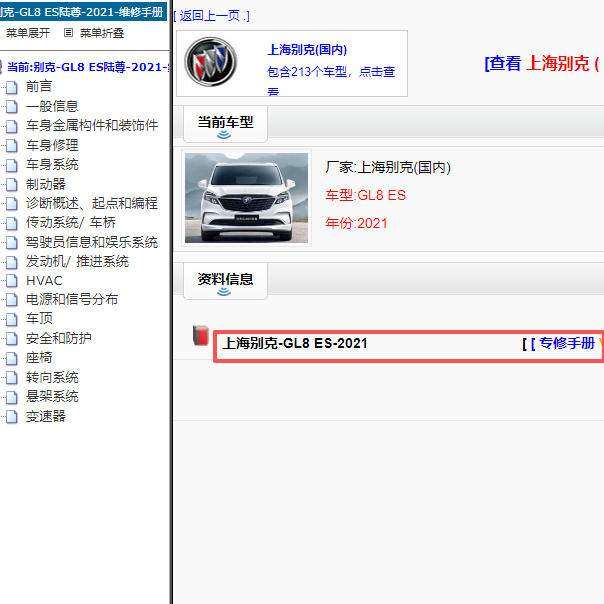Click the page icon beside 车身系统
Screen dimensions: 604x604
[x=12, y=165]
